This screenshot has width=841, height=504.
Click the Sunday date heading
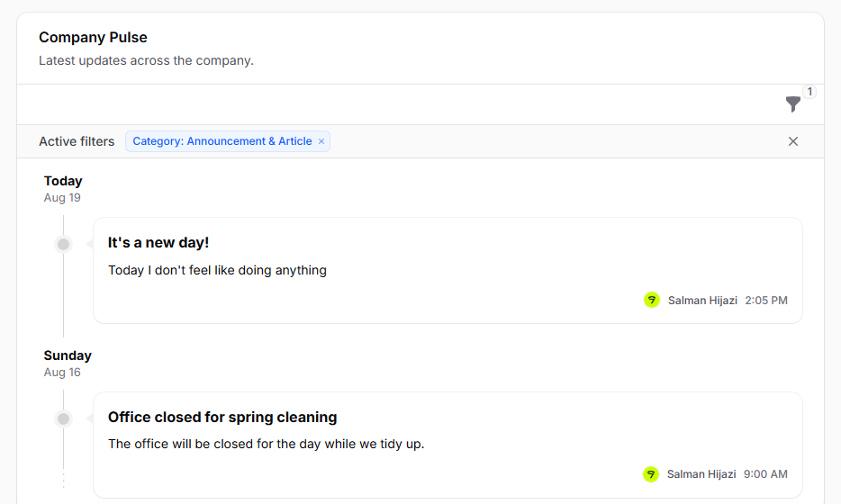click(68, 355)
